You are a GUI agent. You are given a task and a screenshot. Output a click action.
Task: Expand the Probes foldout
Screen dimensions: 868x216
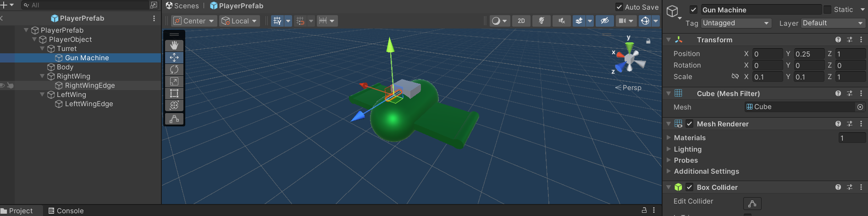tap(669, 160)
